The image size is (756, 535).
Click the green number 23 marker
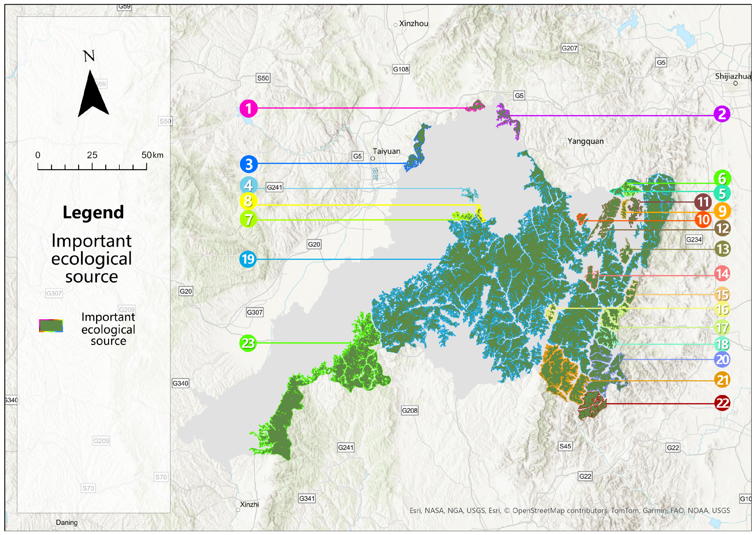248,343
